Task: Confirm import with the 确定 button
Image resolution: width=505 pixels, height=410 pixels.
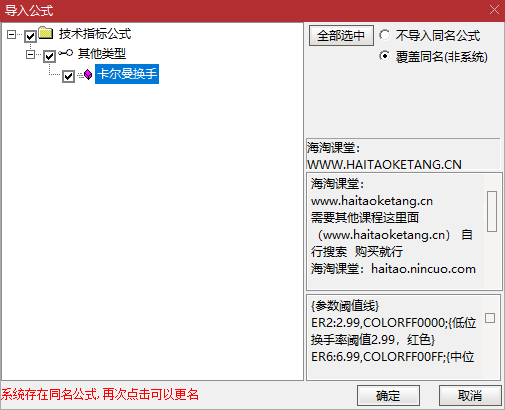Action: click(x=388, y=395)
